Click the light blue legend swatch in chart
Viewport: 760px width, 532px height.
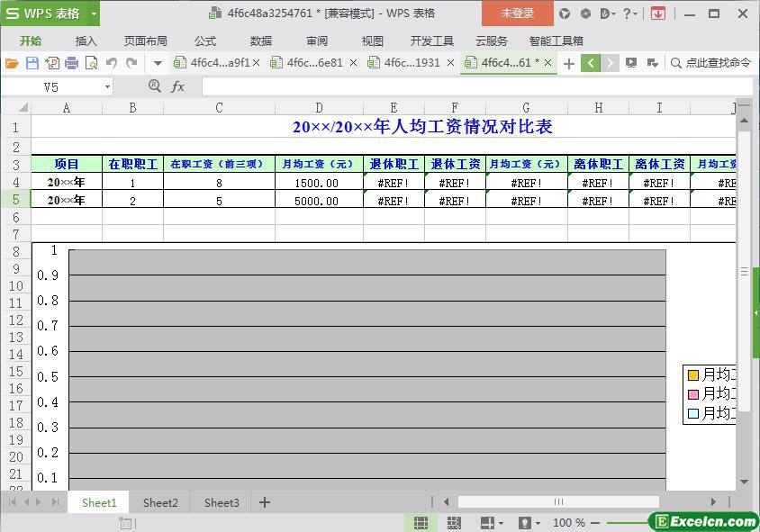click(x=693, y=414)
